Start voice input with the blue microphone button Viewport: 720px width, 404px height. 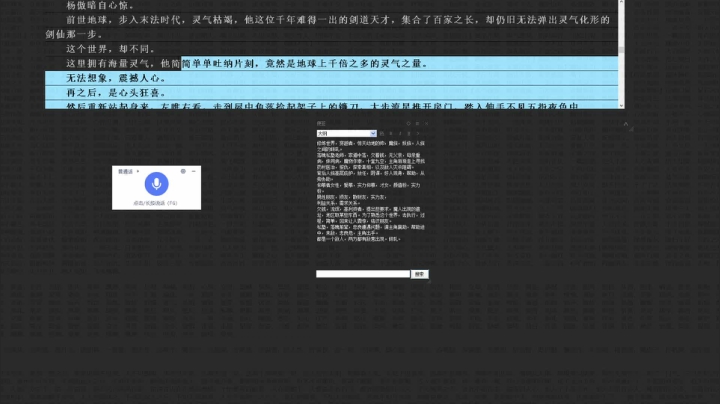(156, 184)
